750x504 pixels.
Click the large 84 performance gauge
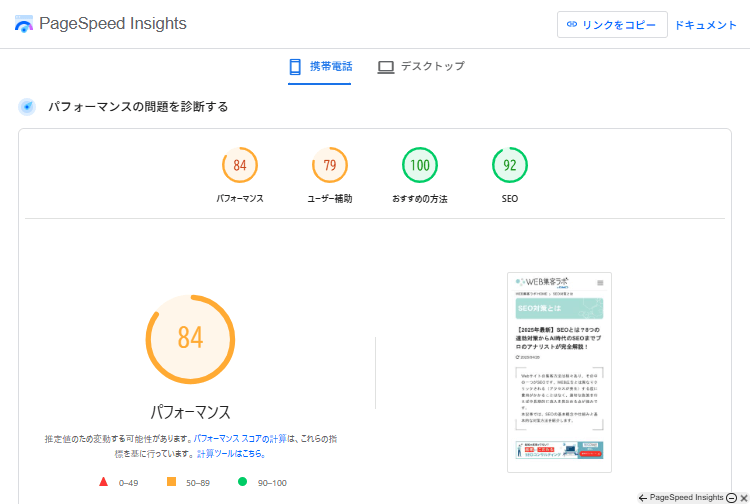click(x=190, y=338)
